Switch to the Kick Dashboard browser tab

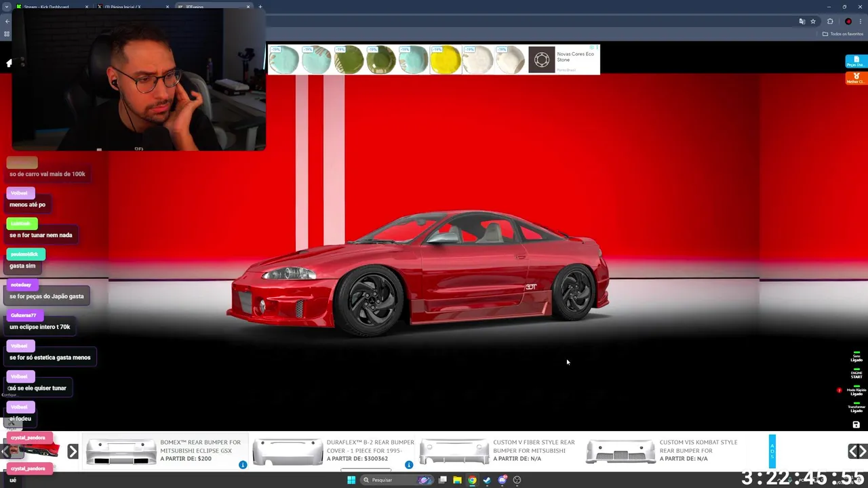[52, 7]
